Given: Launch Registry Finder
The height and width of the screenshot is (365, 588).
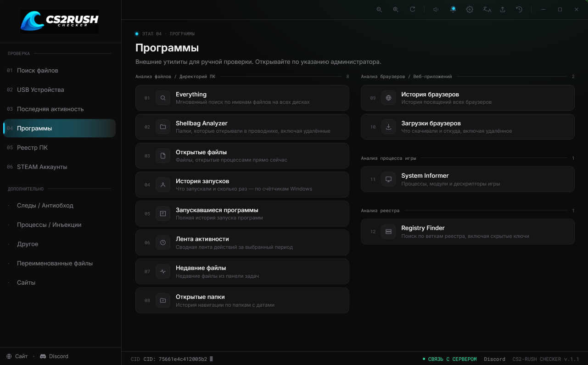Looking at the screenshot, I should pyautogui.click(x=468, y=231).
